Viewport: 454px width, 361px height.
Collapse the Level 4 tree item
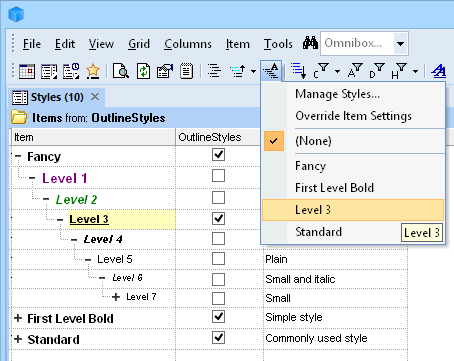pyautogui.click(x=74, y=240)
